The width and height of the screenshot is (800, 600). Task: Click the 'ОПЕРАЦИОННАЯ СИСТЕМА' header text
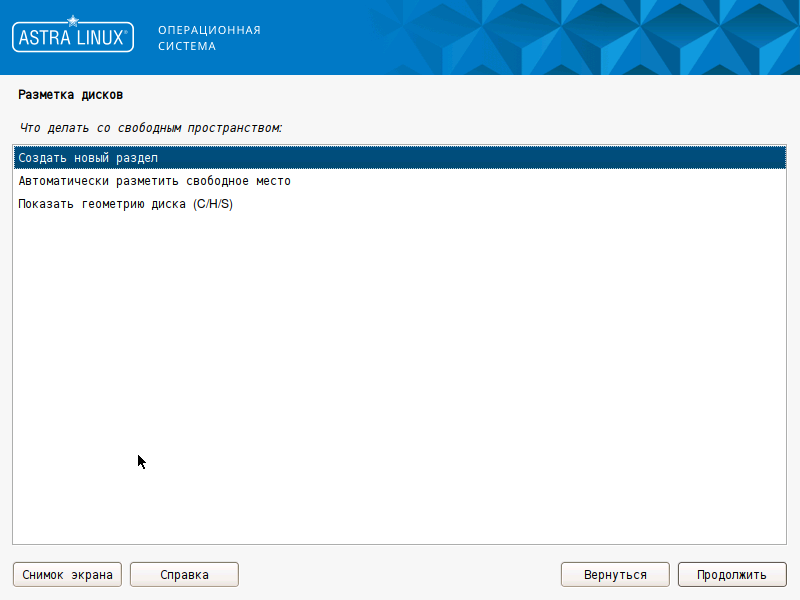point(209,38)
